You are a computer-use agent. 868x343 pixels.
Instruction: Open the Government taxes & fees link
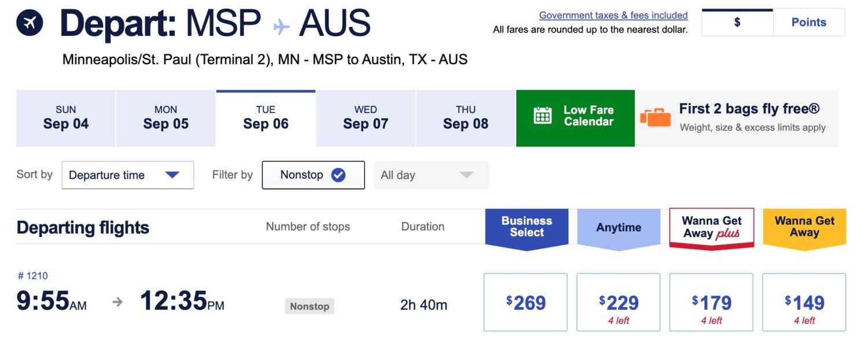pos(613,14)
